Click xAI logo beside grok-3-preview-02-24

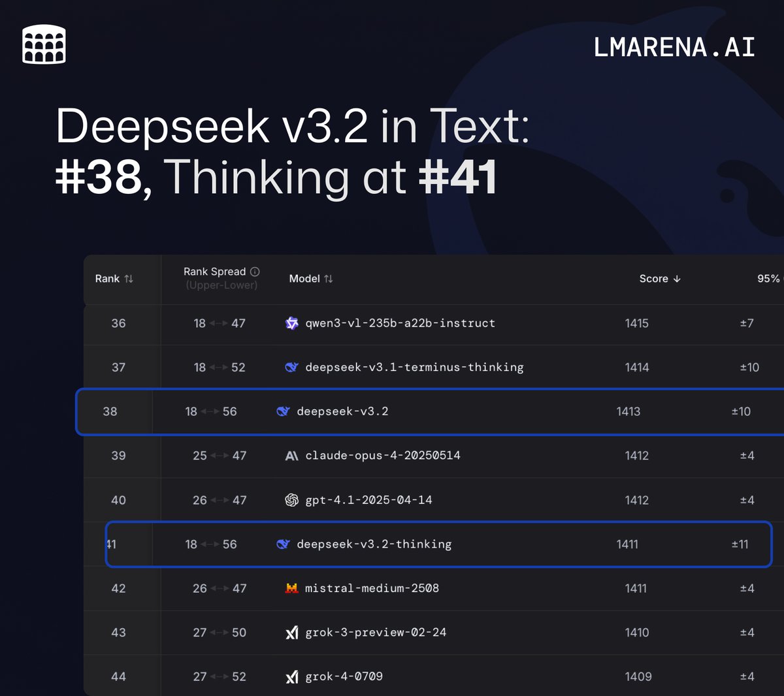point(292,633)
